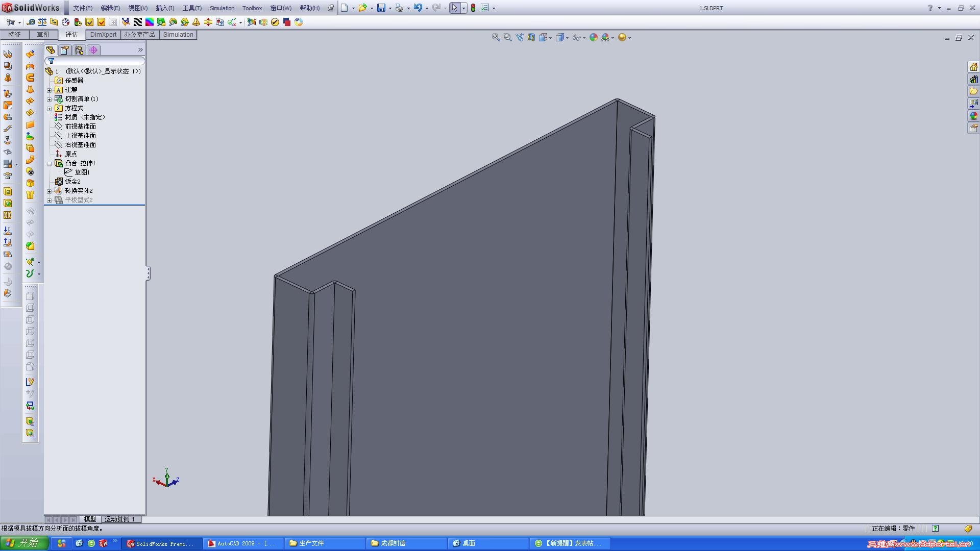Screen dimensions: 980x551
Task: Open the 工具(T) menu
Action: click(192, 8)
